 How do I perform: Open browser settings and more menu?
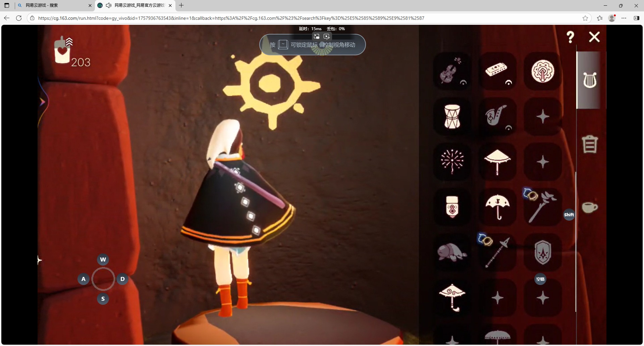[x=624, y=18]
